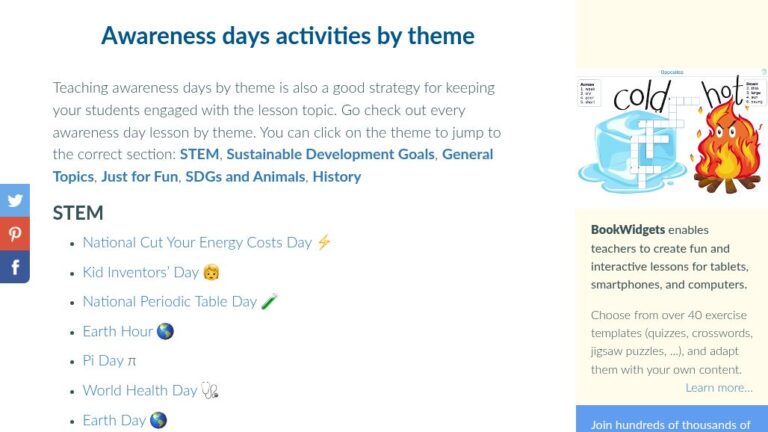
Task: Click the globe emoji next to Earth Hour
Action: pyautogui.click(x=165, y=332)
